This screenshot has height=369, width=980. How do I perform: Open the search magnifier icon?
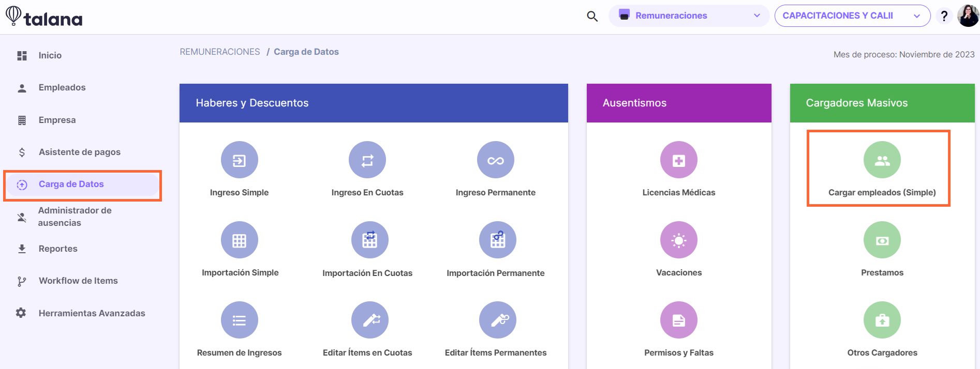592,16
